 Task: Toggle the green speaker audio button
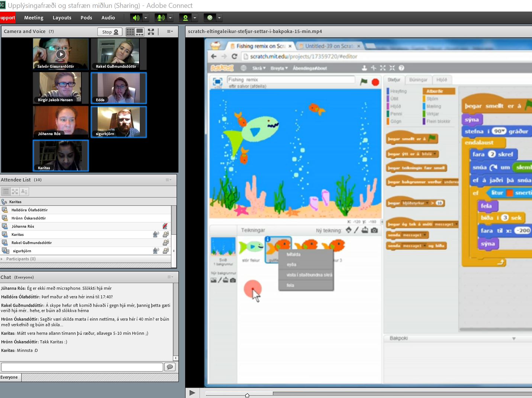136,18
